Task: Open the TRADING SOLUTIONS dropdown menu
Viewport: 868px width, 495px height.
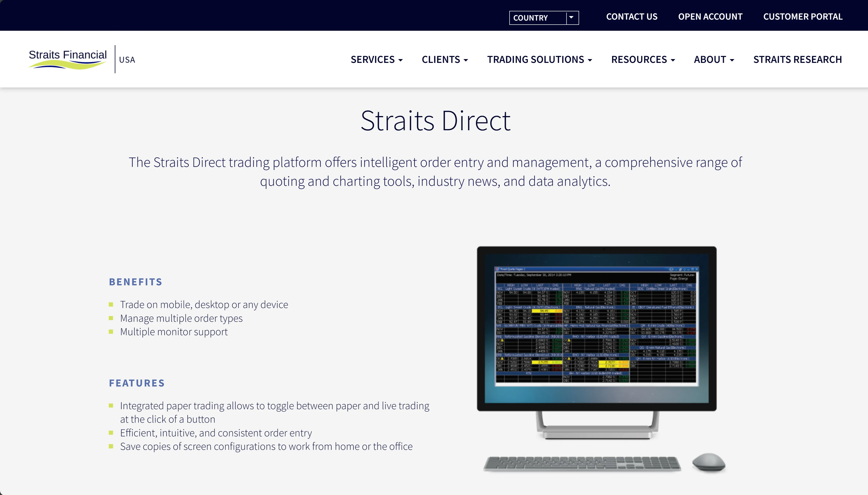Action: point(539,60)
